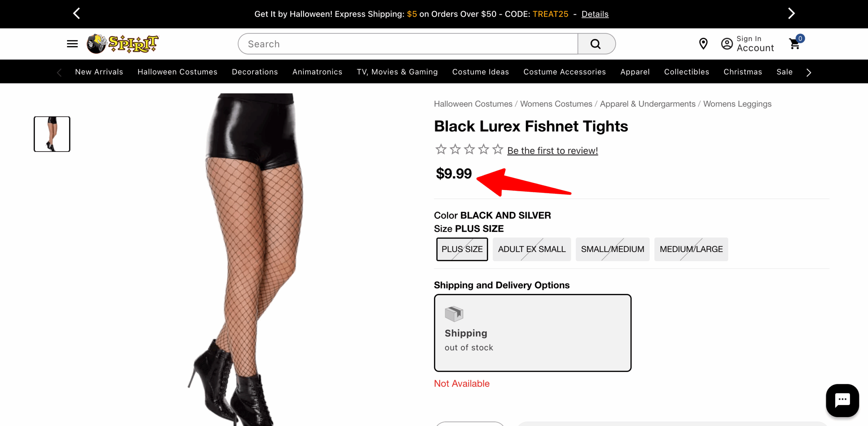The width and height of the screenshot is (868, 426).
Task: Open the Details link in promo banner
Action: click(595, 14)
